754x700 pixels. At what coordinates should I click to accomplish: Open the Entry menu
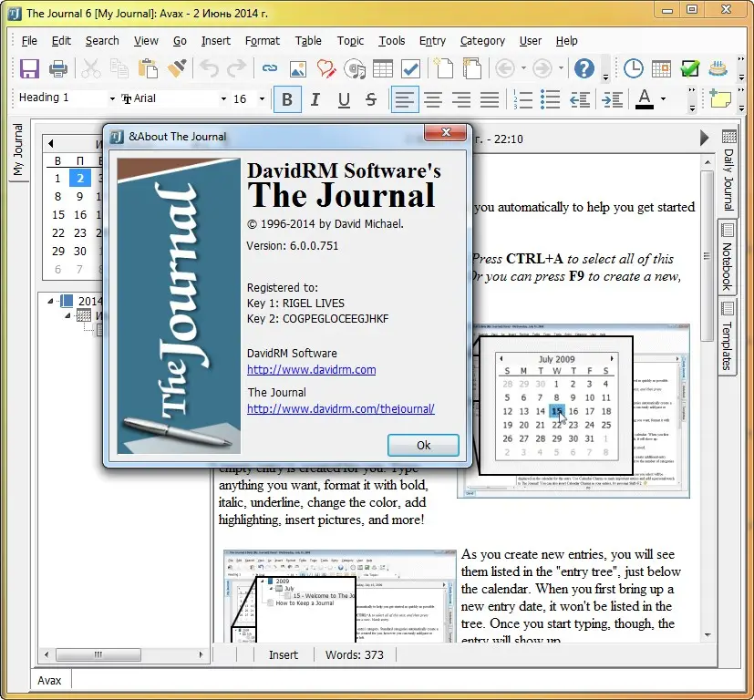[x=432, y=41]
